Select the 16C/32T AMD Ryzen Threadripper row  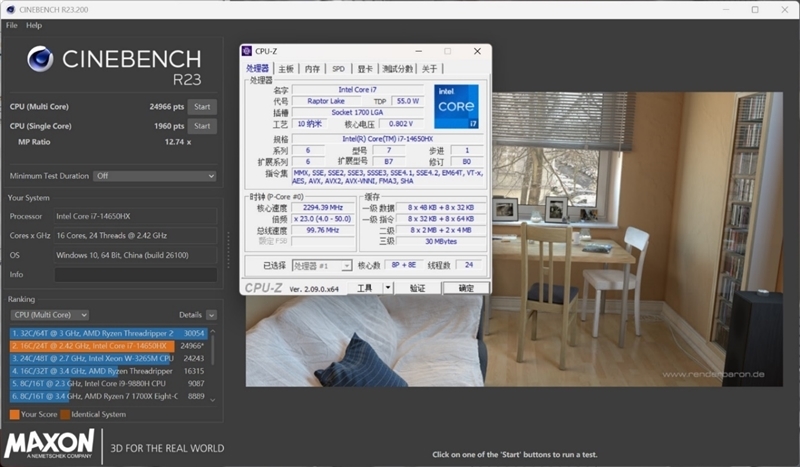click(108, 371)
